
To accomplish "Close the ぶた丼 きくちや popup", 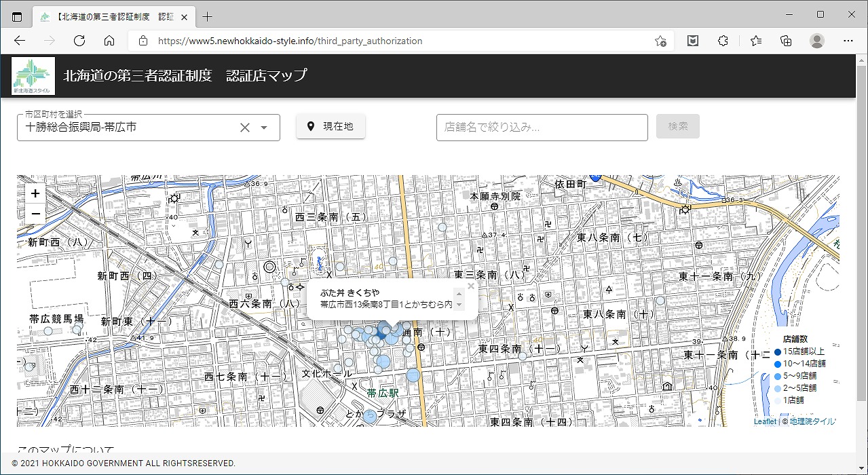I will click(x=471, y=286).
